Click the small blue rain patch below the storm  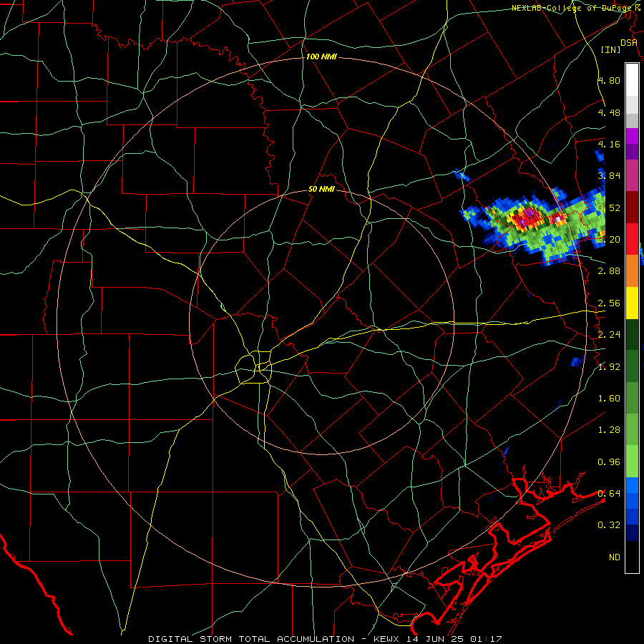[x=577, y=362]
